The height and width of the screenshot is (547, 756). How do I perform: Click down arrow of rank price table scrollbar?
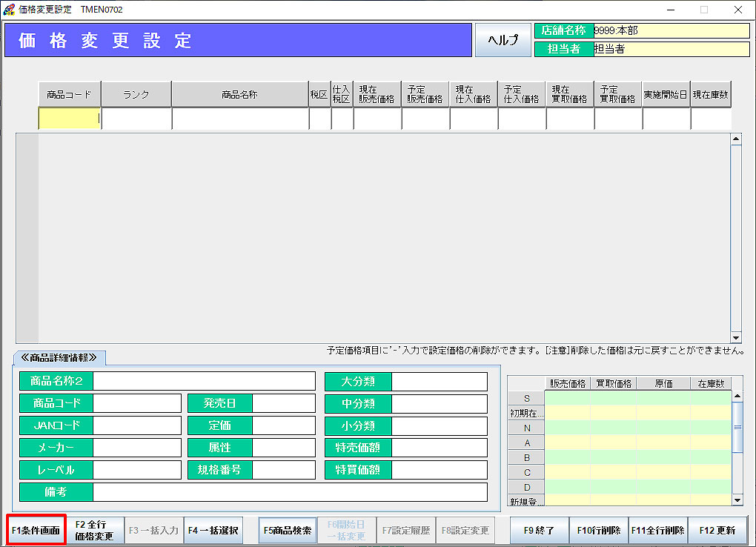pyautogui.click(x=737, y=500)
